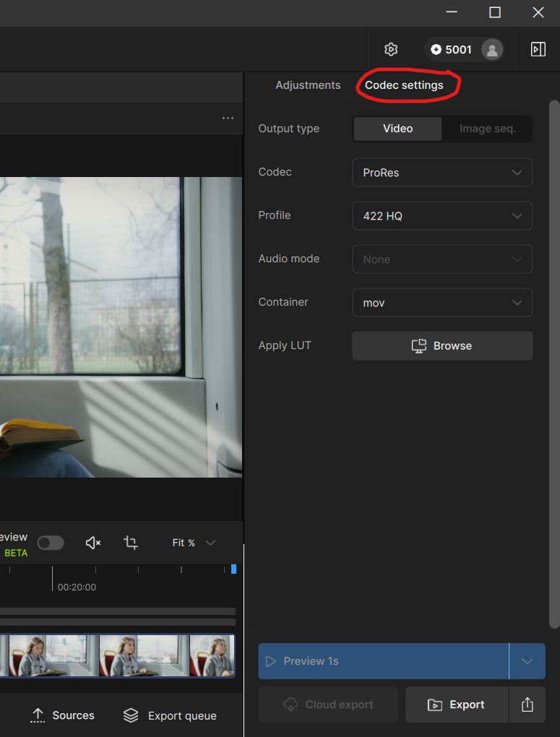
Task: Expand the Fit % zoom dropdown
Action: point(194,543)
